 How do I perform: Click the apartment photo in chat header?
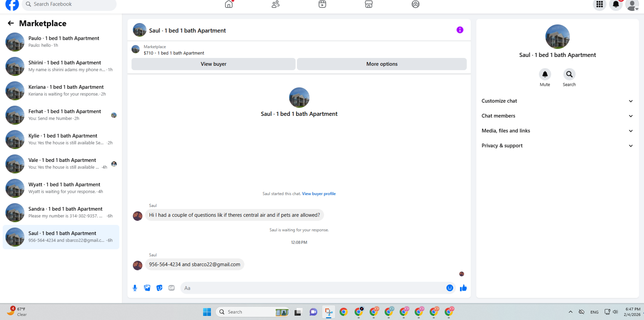pos(140,30)
